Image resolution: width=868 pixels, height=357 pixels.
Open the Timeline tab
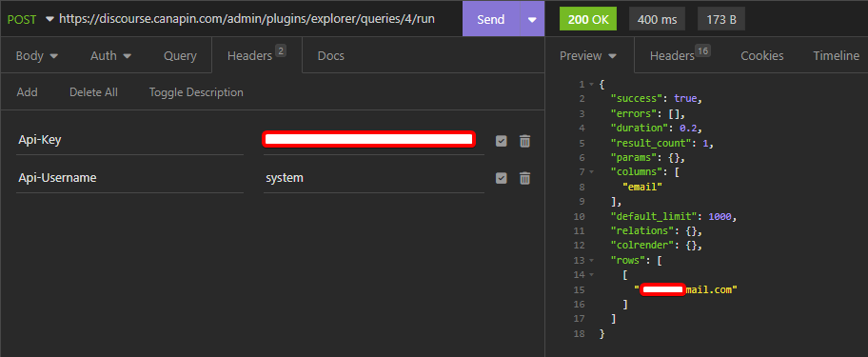(836, 56)
